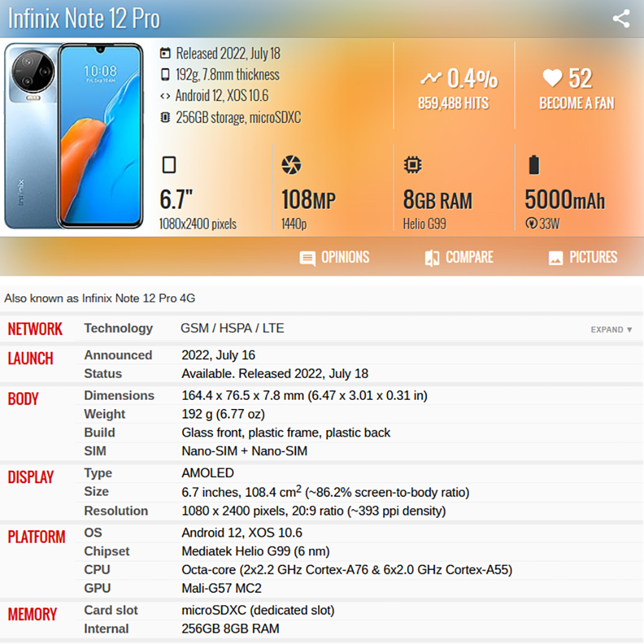Click 'Glass front, plastic frame, plastic back'
644x644 pixels.
tap(287, 433)
